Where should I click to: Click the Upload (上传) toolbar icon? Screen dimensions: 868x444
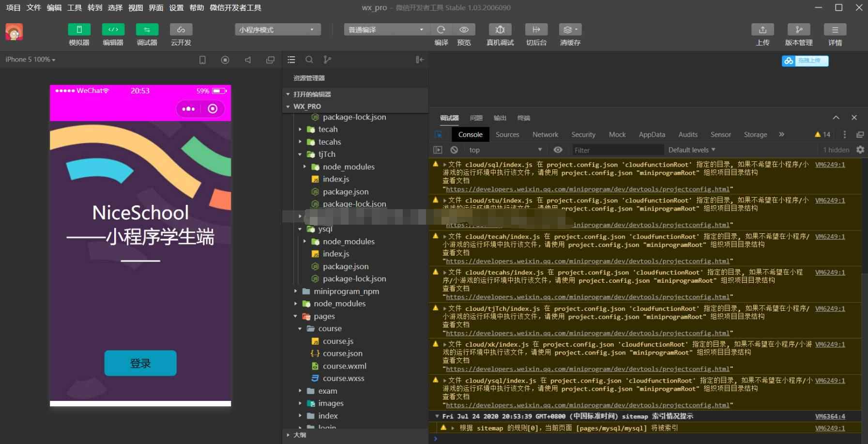pyautogui.click(x=762, y=30)
